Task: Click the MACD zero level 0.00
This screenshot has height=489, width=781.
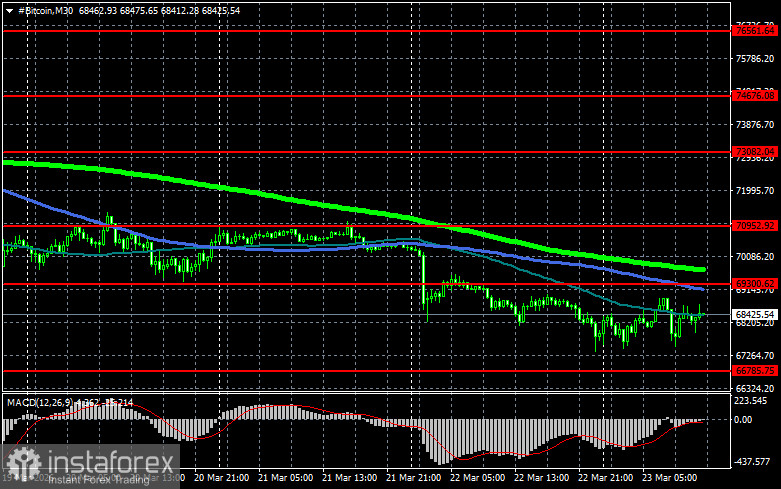Action: point(743,420)
